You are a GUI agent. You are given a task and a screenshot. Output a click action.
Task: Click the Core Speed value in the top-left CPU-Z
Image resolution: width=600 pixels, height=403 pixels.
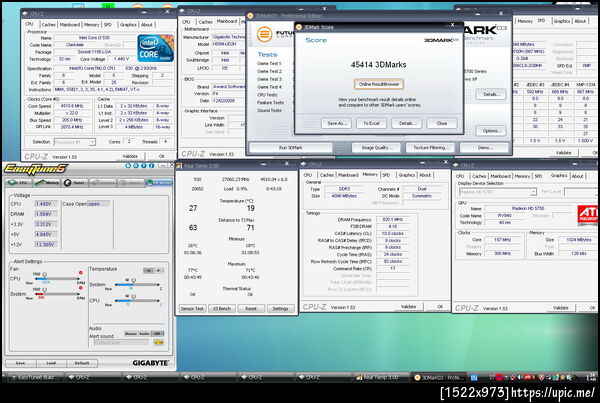tap(72, 106)
